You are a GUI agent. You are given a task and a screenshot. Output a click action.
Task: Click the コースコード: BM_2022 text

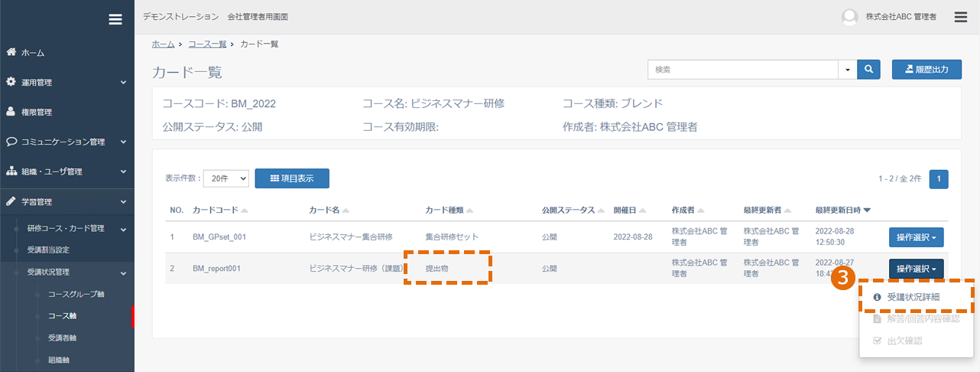218,103
